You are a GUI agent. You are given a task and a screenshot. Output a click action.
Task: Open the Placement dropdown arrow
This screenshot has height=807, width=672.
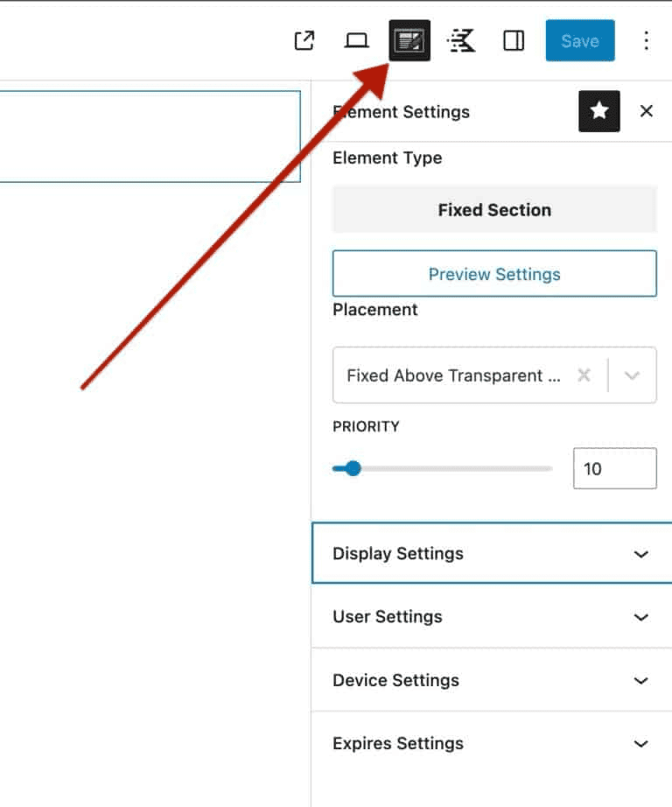click(633, 375)
